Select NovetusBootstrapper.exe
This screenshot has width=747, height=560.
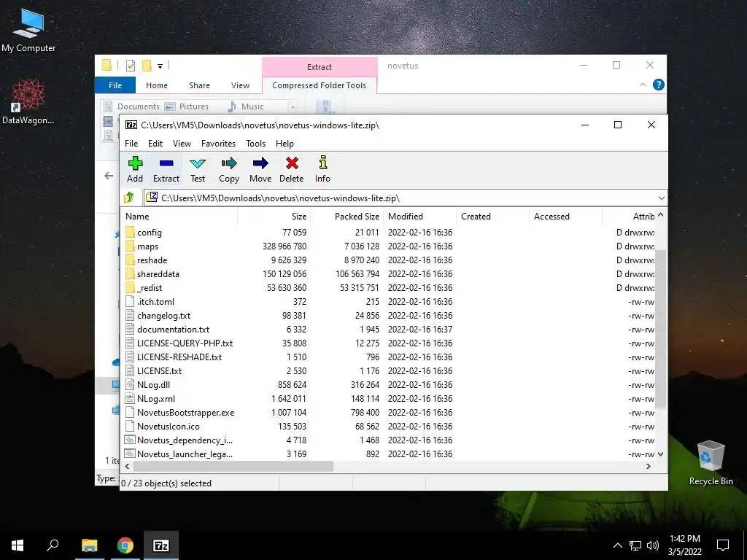(x=185, y=413)
